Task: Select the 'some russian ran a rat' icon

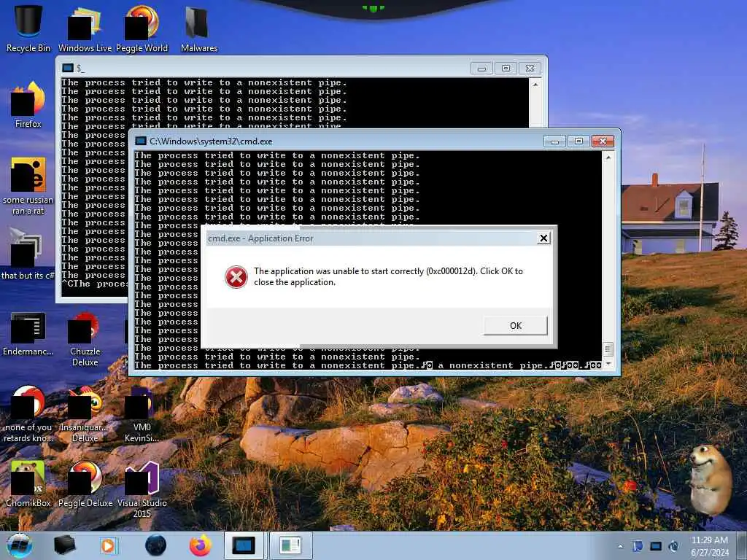Action: 28,186
